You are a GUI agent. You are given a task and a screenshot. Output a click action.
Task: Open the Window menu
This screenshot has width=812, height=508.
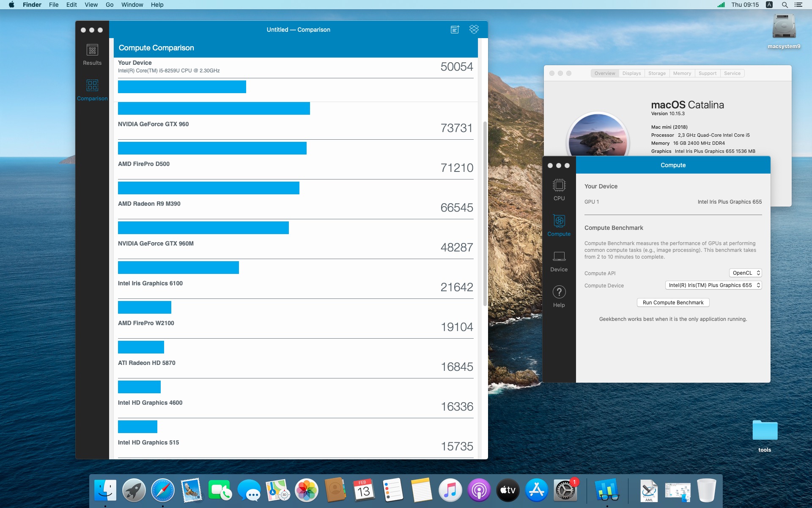point(132,5)
